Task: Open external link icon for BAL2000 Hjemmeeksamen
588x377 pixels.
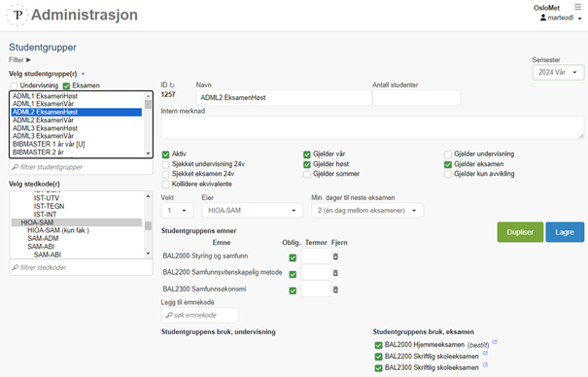Action: click(495, 342)
